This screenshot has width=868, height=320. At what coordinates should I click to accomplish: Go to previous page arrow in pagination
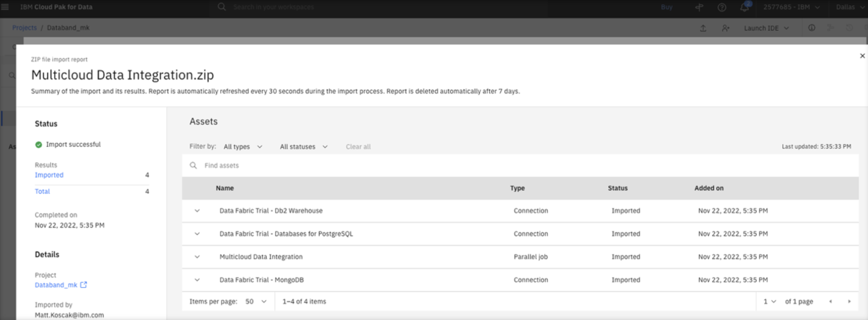[830, 301]
